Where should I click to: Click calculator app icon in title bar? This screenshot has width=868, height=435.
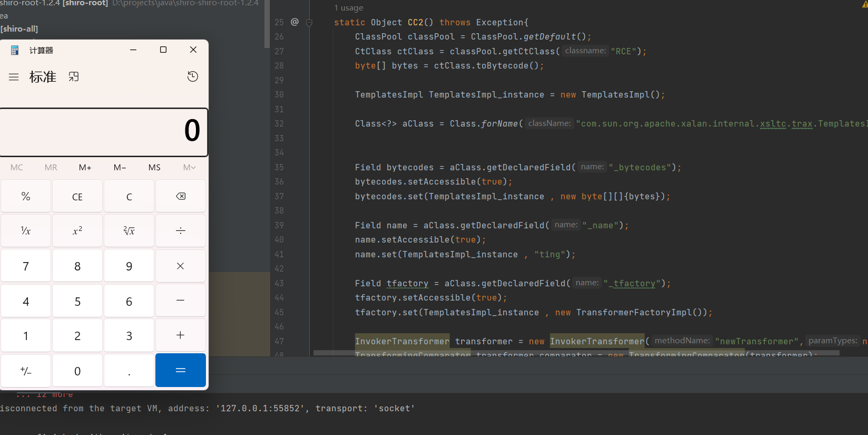pos(15,50)
